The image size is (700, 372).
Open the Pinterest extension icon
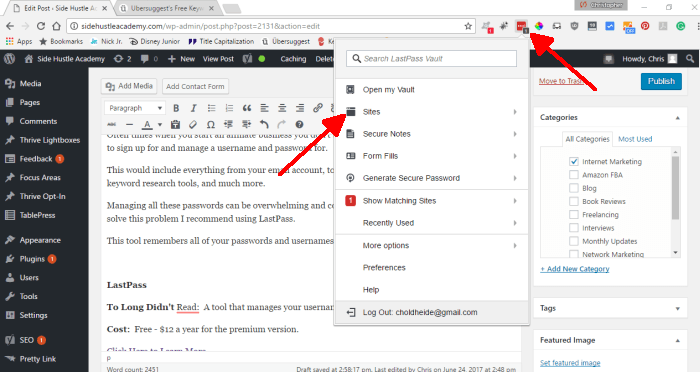[645, 26]
